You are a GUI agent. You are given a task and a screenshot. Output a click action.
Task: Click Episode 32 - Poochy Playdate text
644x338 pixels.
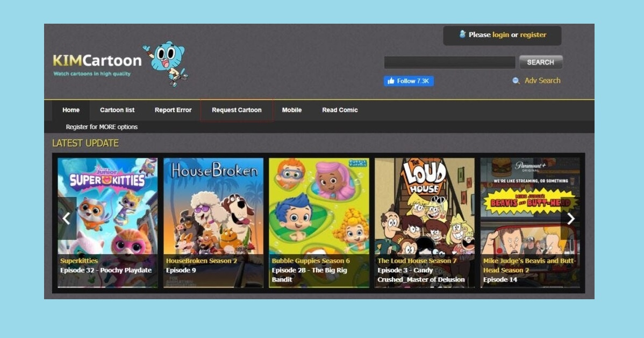pos(106,270)
